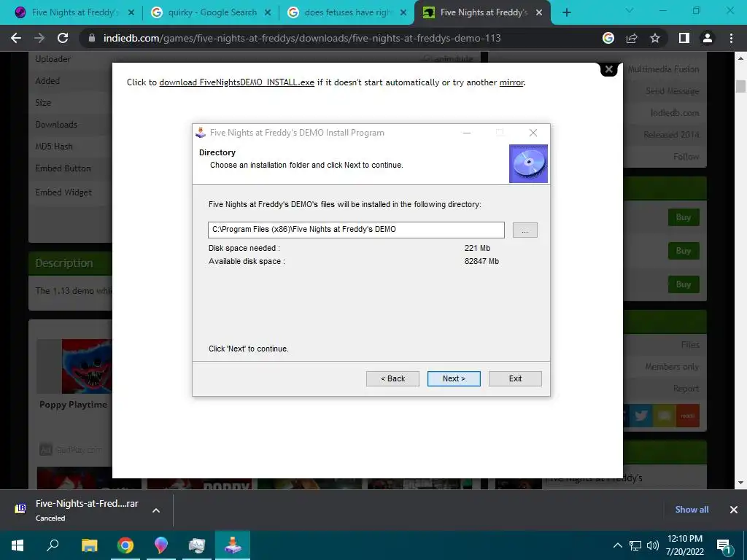Go back in browser history

pyautogui.click(x=16, y=38)
